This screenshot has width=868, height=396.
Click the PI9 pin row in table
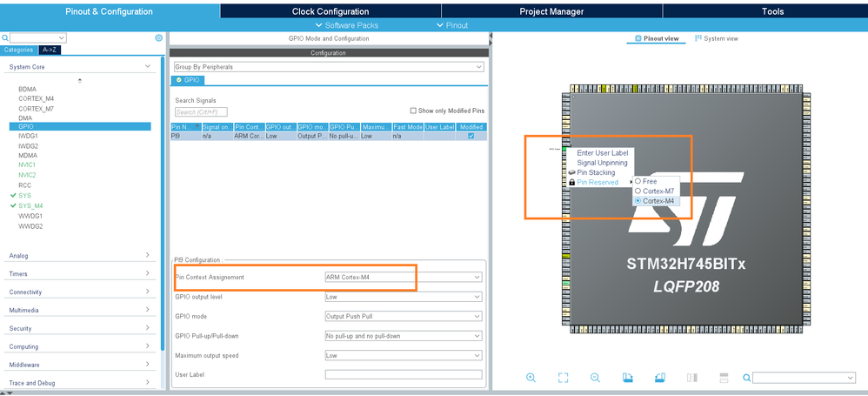(329, 136)
